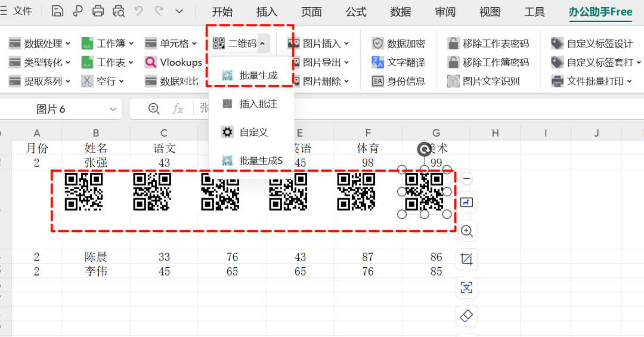Click the 数据加密 shield button
Screen dimensions: 644x337
coord(398,43)
